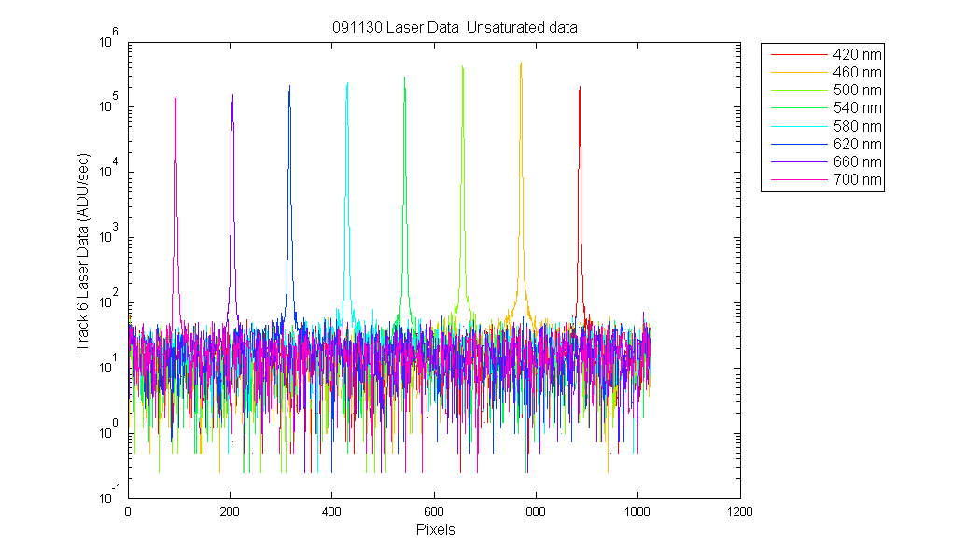Image resolution: width=980 pixels, height=560 pixels.
Task: Select the '500 nm' legend label
Action: point(857,90)
